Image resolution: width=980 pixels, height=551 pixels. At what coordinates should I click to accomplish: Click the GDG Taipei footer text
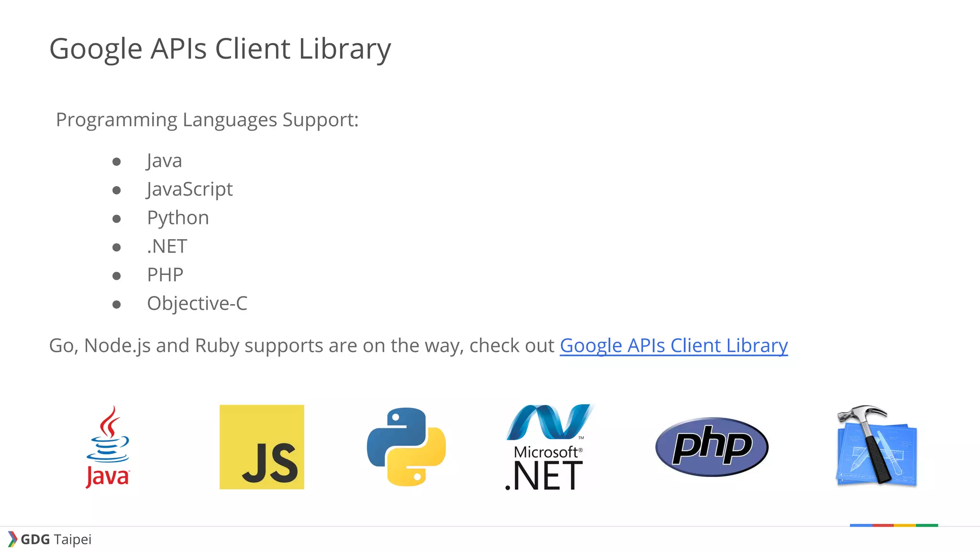pos(56,540)
